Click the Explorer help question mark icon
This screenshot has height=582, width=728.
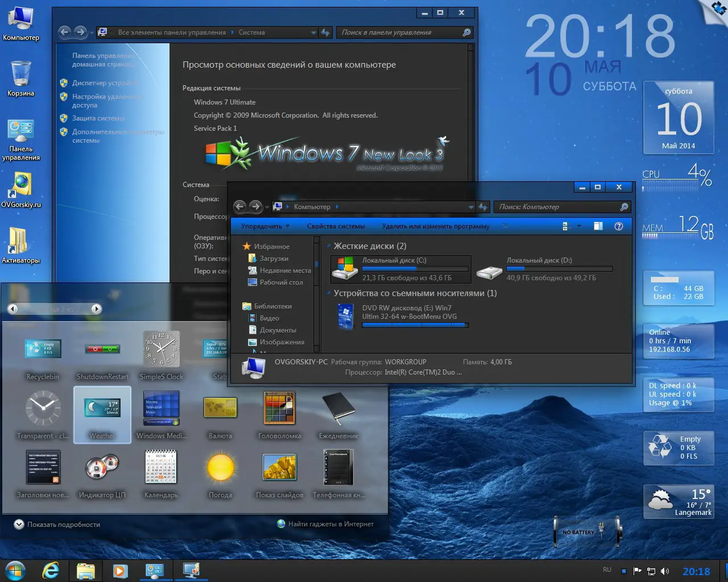click(x=619, y=226)
